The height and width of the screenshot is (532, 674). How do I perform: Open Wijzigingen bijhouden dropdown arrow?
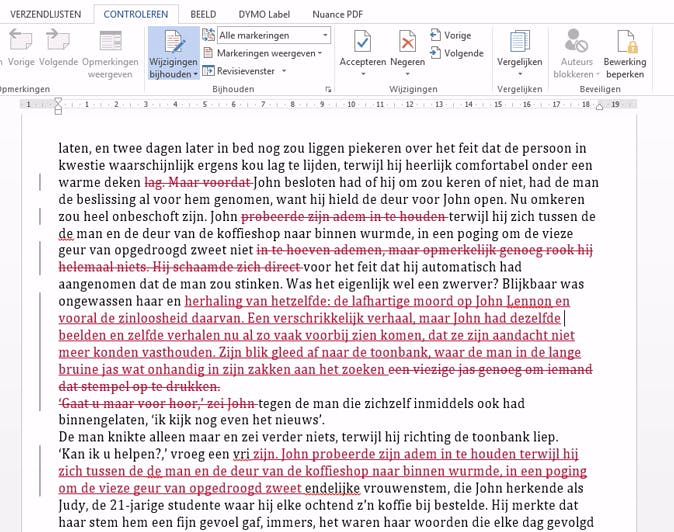196,74
